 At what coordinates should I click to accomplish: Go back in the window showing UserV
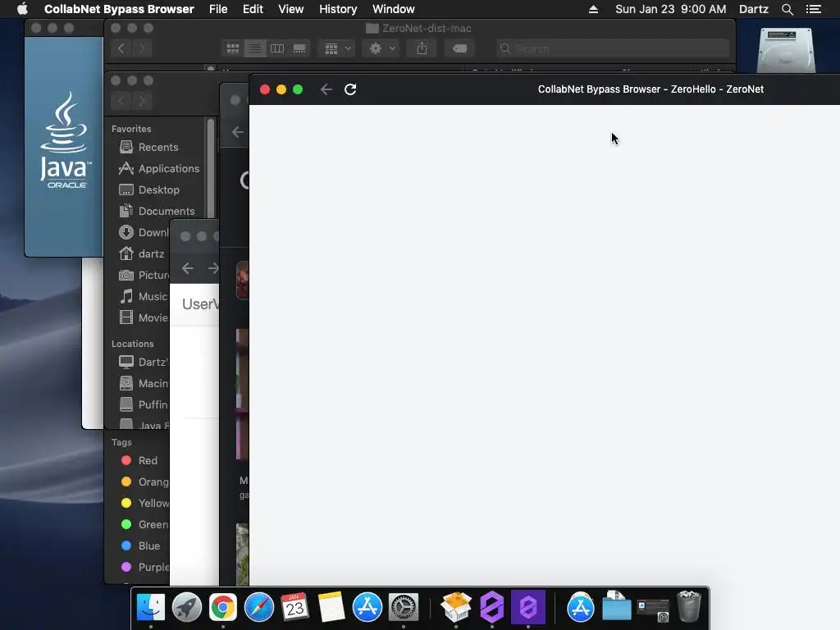(x=188, y=268)
